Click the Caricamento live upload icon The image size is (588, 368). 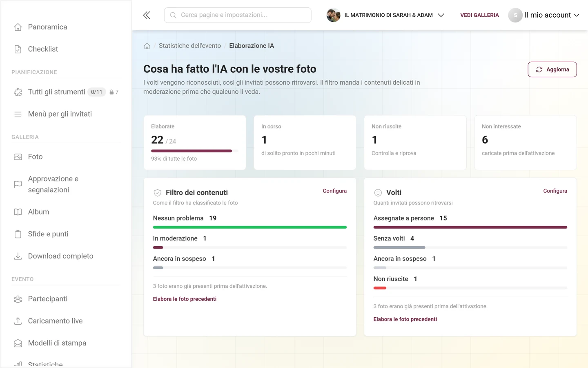point(18,321)
